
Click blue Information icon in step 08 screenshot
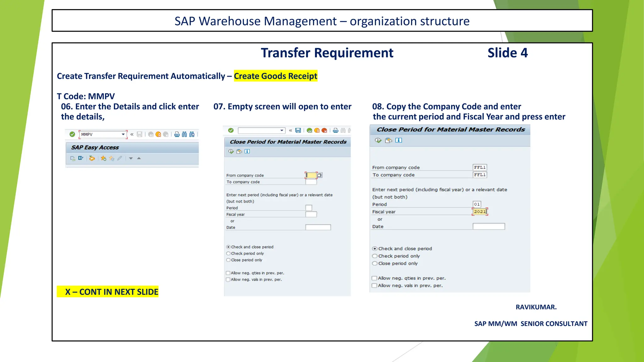point(399,140)
